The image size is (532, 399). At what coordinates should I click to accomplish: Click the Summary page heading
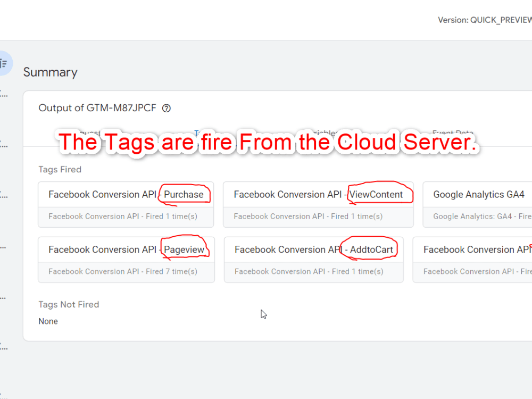click(51, 72)
